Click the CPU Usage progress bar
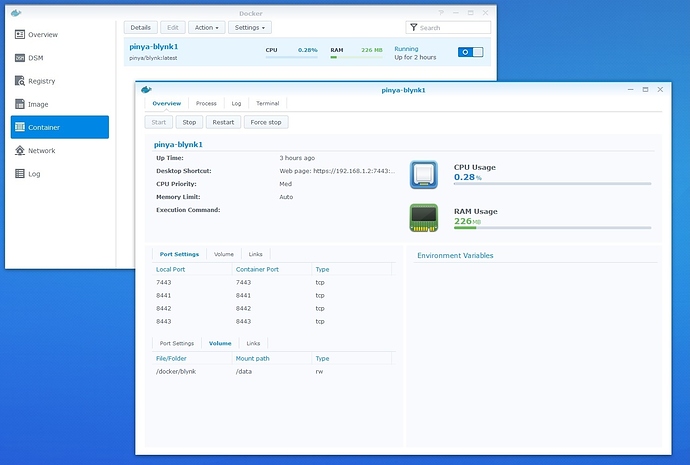690x465 pixels. coord(552,184)
